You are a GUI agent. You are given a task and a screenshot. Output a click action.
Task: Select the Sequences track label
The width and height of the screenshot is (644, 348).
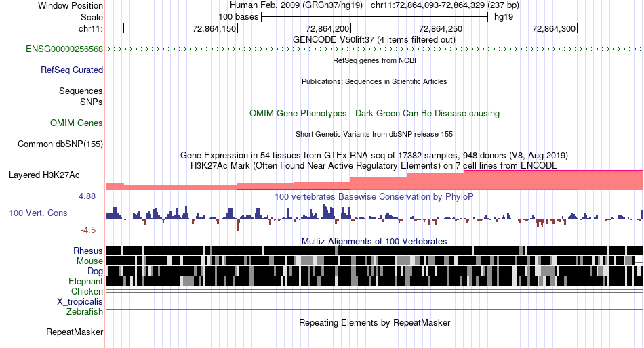81,91
